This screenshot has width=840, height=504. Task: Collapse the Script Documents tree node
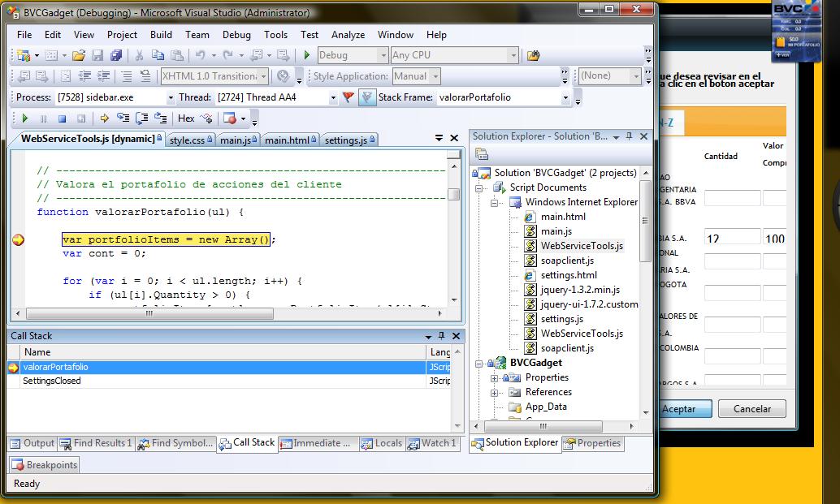(x=478, y=187)
